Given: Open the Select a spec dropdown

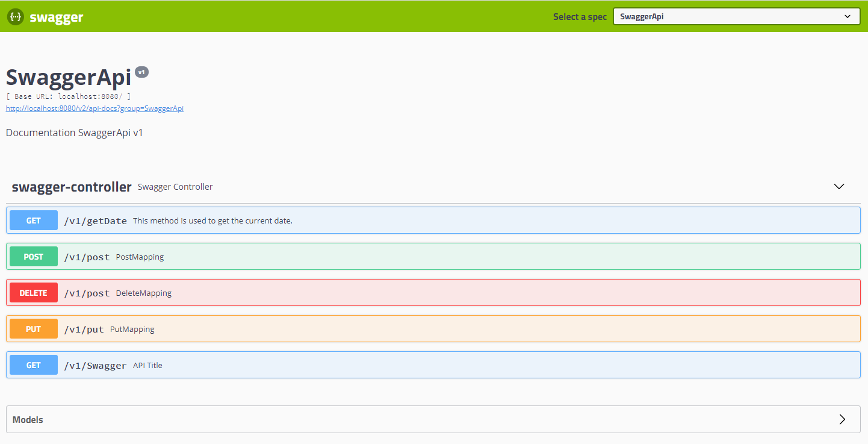Looking at the screenshot, I should pos(736,17).
